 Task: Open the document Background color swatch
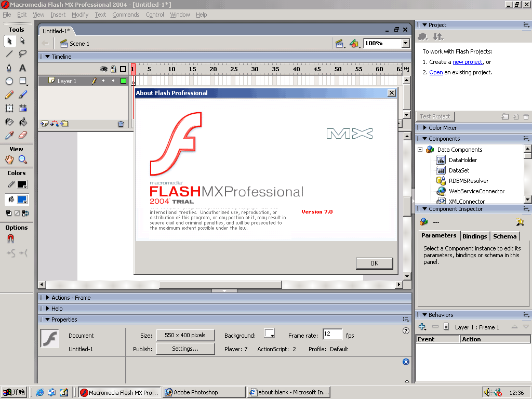pos(270,334)
